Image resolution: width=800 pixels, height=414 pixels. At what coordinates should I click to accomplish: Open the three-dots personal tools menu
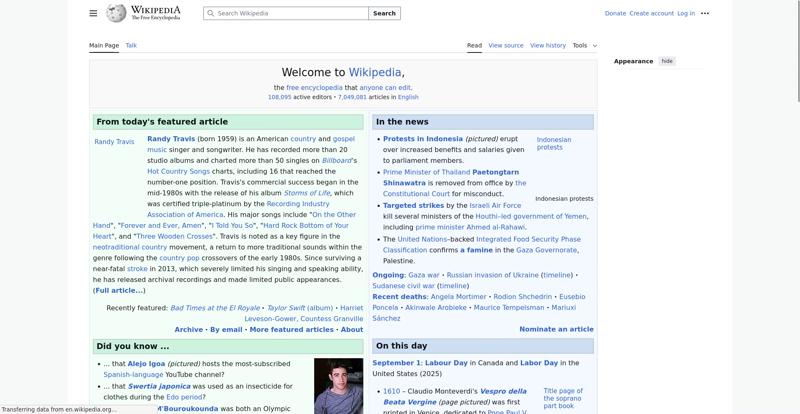[705, 13]
